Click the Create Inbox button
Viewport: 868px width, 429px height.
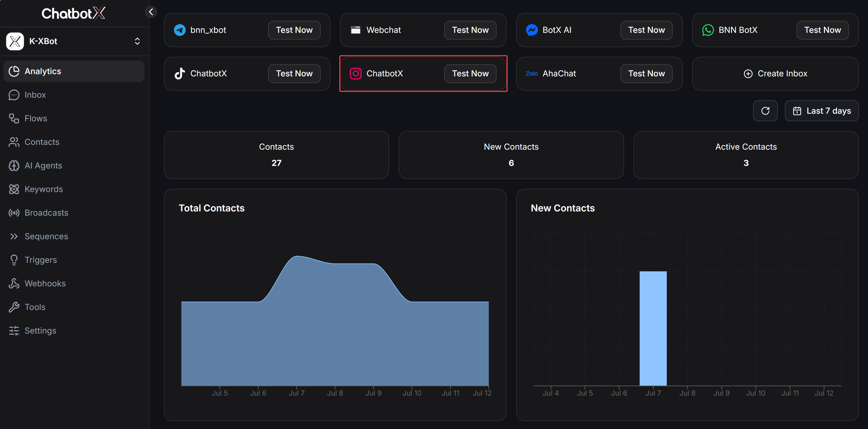coord(775,73)
